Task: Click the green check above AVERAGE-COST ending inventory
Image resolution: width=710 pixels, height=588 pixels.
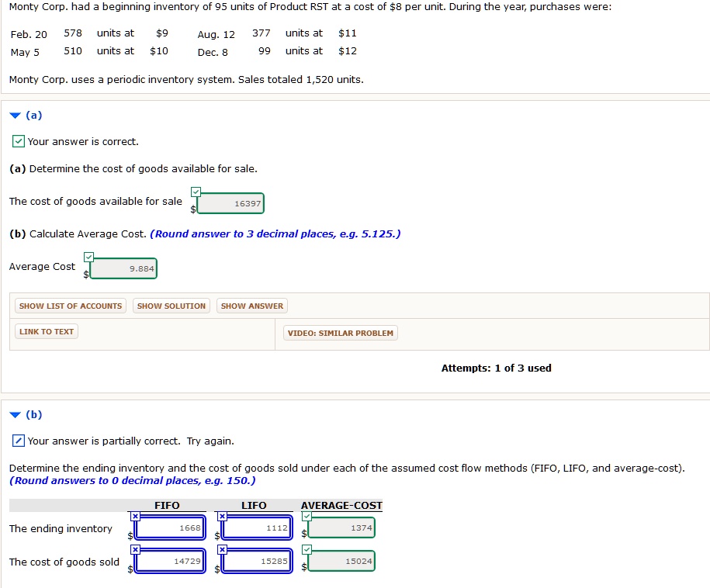Action: tap(306, 514)
